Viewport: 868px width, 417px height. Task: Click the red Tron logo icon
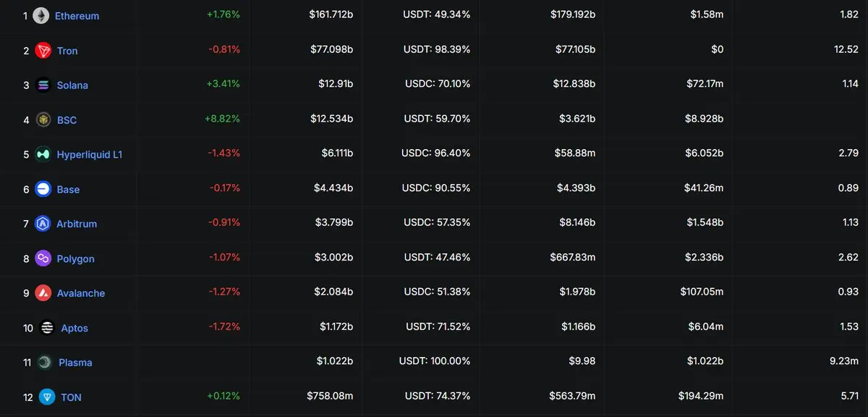point(43,50)
